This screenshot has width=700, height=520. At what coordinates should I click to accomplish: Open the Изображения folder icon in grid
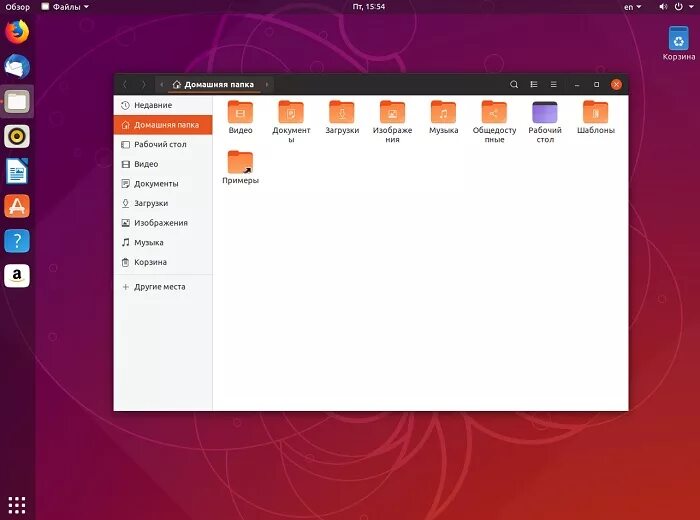(x=392, y=112)
